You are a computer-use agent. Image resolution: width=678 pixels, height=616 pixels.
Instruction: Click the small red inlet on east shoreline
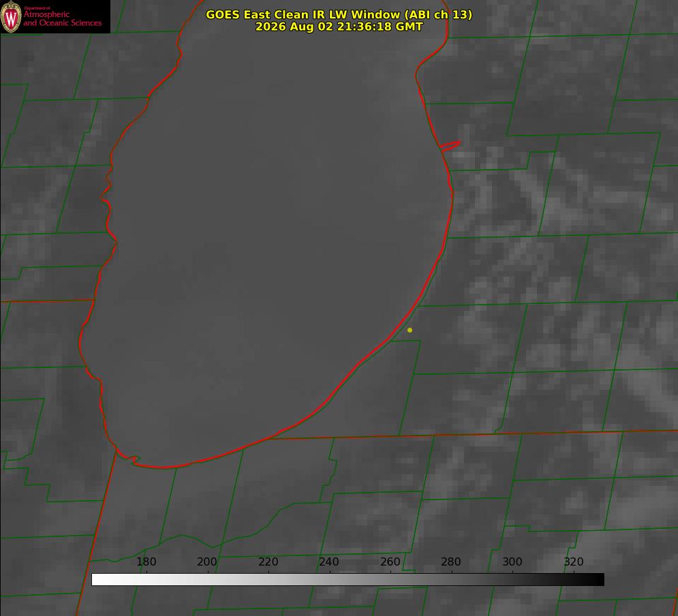click(x=450, y=145)
